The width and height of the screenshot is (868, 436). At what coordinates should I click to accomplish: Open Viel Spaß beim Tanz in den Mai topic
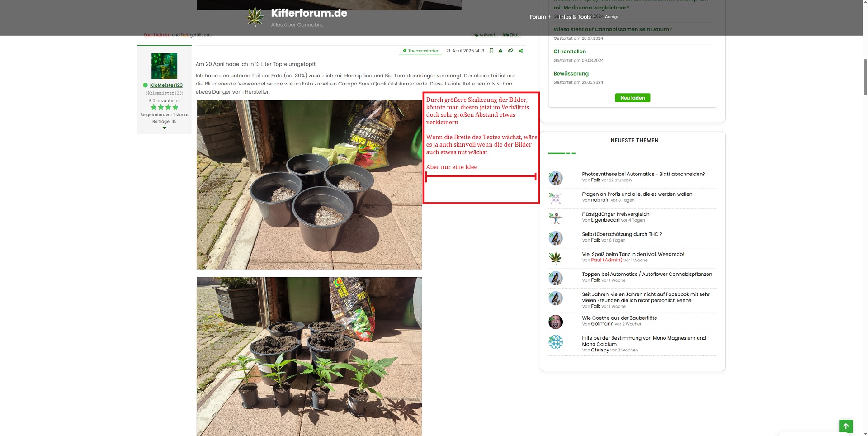pos(633,254)
